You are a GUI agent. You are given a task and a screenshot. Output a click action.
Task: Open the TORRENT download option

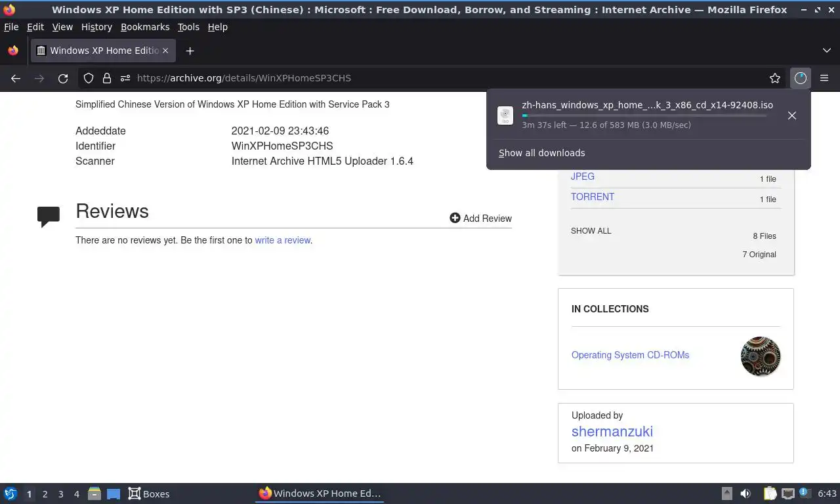click(x=593, y=197)
